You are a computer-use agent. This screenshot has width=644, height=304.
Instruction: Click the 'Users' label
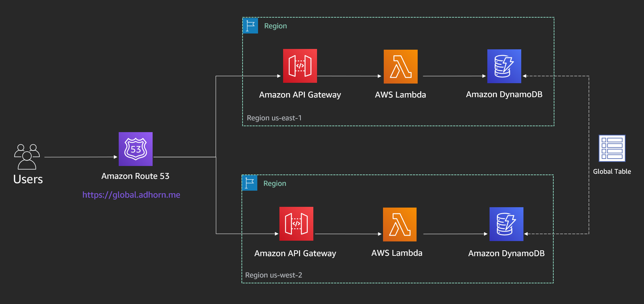pyautogui.click(x=28, y=179)
